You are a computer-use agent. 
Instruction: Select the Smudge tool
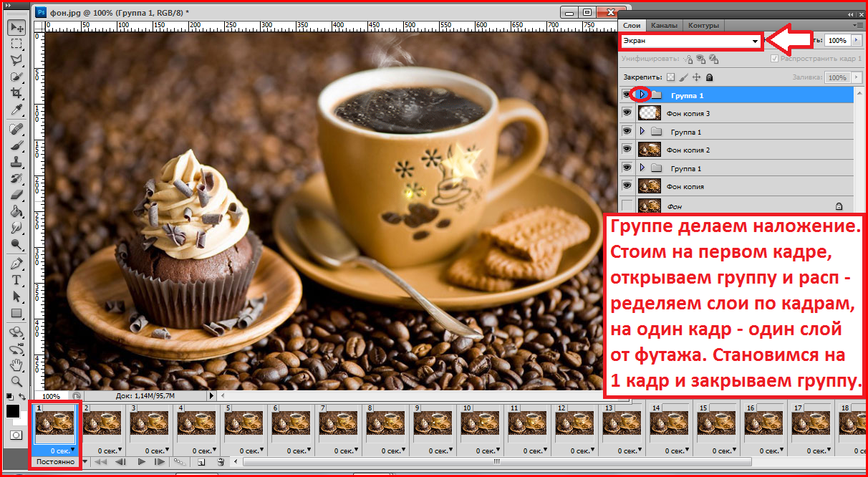click(x=16, y=228)
